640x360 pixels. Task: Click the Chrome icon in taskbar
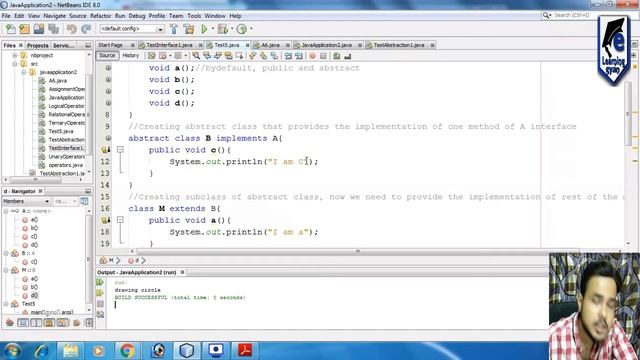pos(127,350)
